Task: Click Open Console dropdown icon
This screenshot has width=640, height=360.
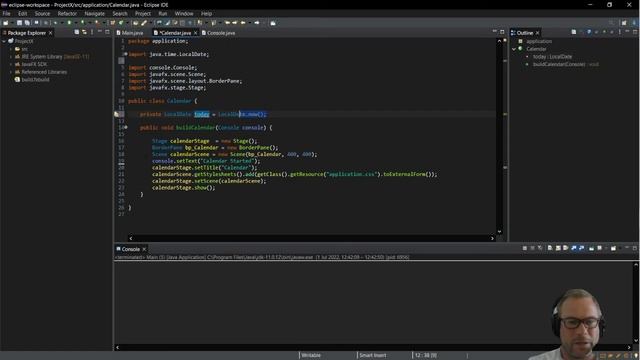Action: (613, 248)
